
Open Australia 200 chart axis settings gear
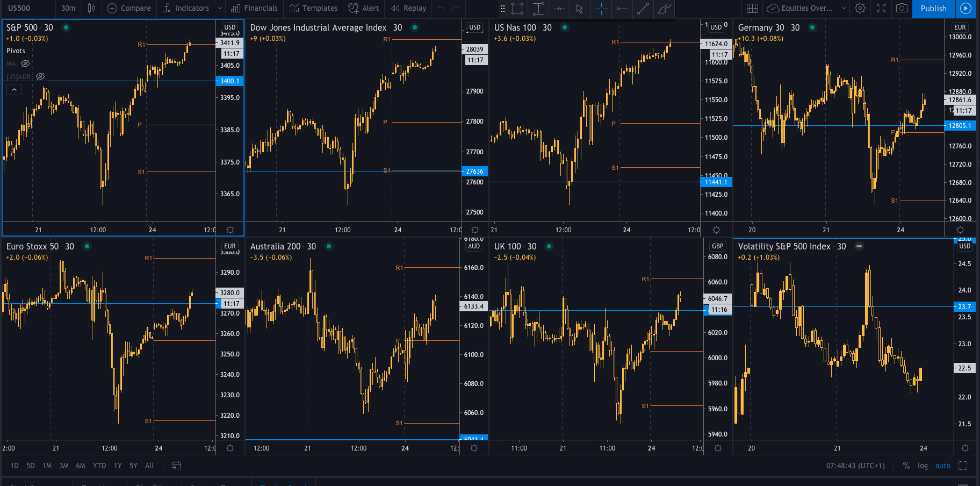pyautogui.click(x=474, y=448)
